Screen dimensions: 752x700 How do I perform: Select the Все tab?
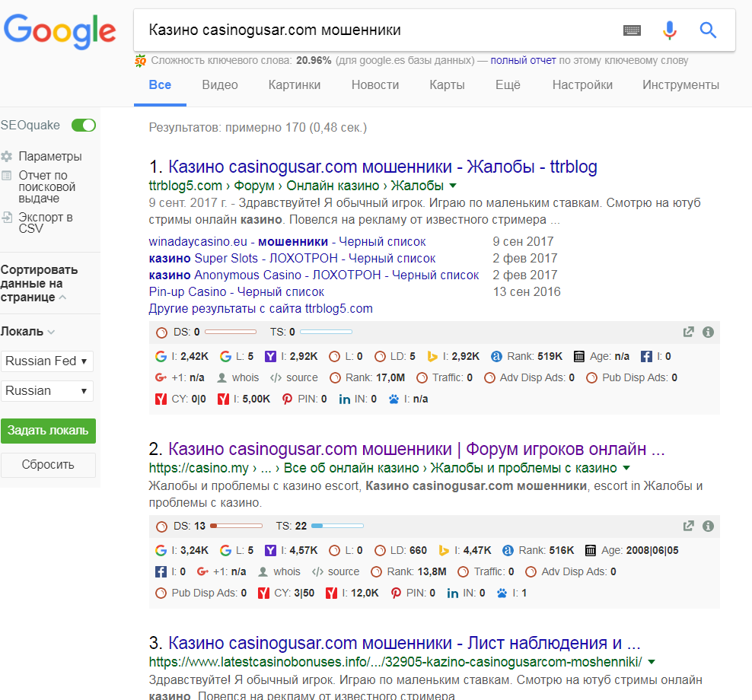[x=160, y=85]
